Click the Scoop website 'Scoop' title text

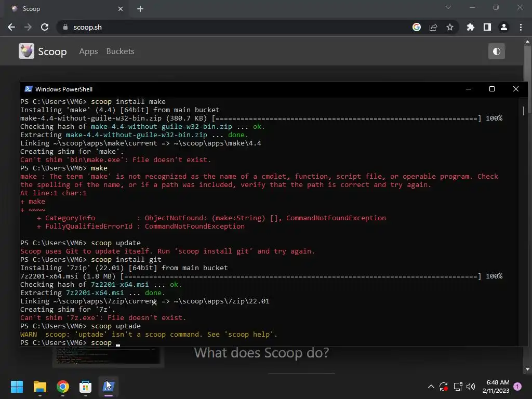52,51
